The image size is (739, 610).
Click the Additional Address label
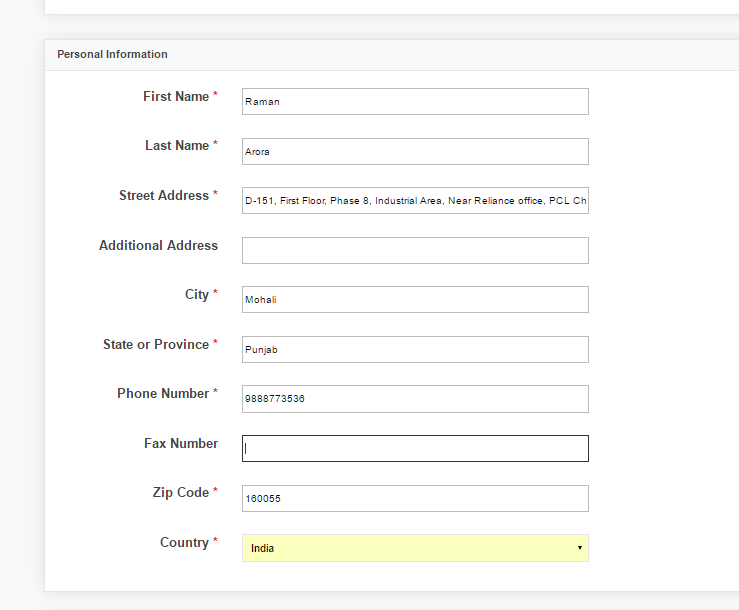tap(158, 245)
